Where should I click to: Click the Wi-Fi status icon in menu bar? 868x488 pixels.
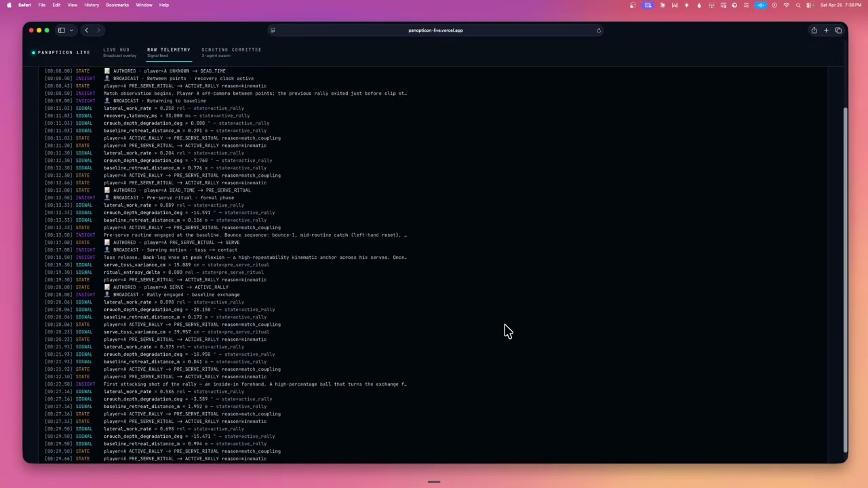pos(787,5)
